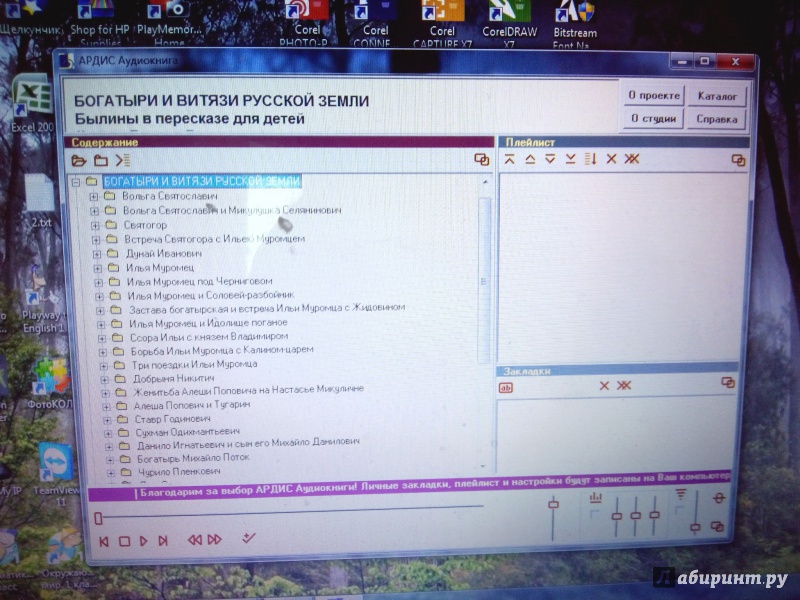Click the detach window icon in Плейлист panel
The image size is (800, 600).
738,160
